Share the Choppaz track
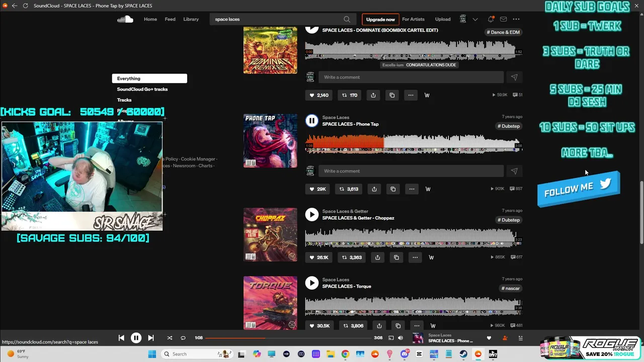Screen dimensions: 644x362 point(378,257)
